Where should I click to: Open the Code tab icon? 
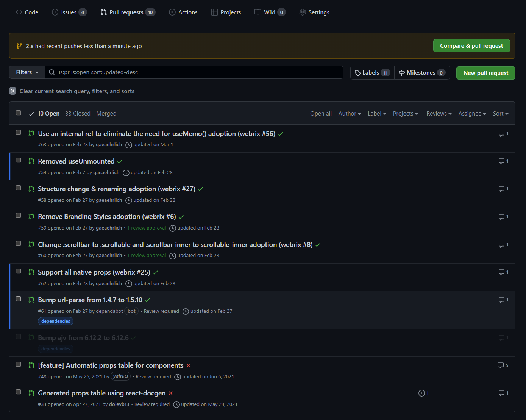point(18,12)
